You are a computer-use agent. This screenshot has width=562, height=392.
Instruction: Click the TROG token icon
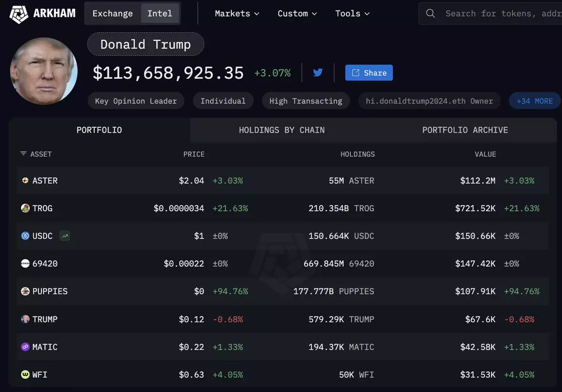pos(25,208)
